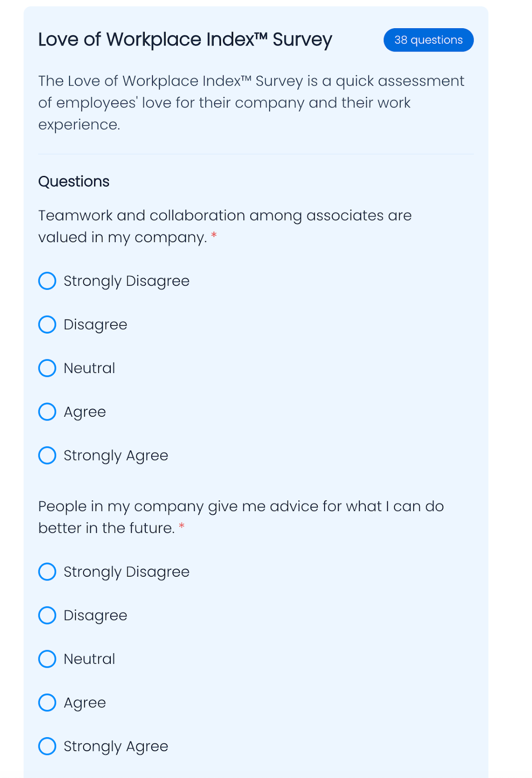Select Agree for the advice question
The width and height of the screenshot is (532, 778).
coord(47,703)
